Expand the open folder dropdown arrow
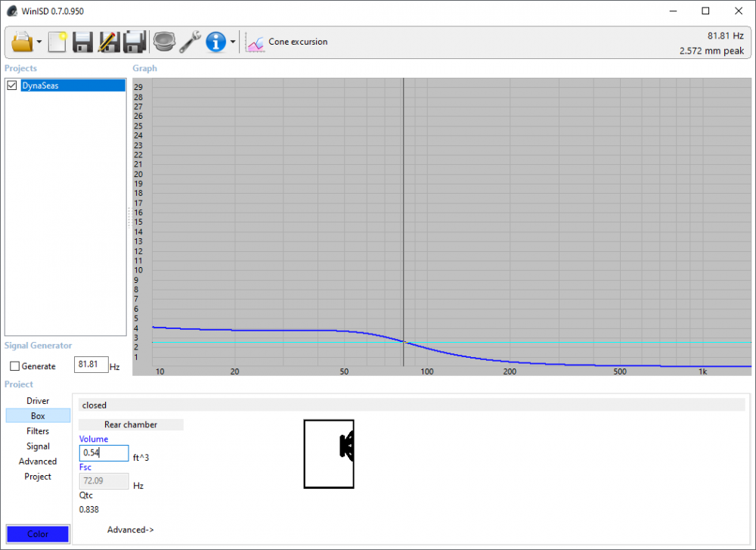 [39, 42]
